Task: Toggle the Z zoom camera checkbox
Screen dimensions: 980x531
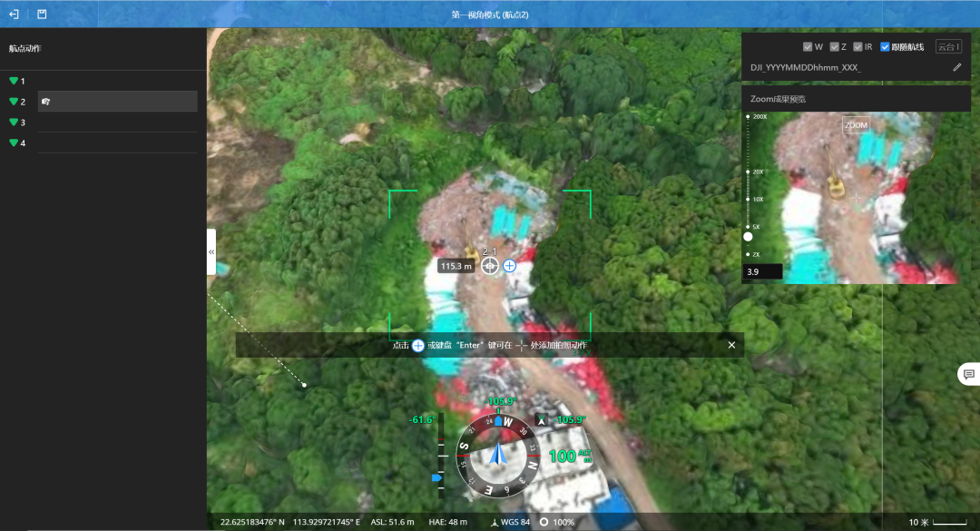Action: 835,47
